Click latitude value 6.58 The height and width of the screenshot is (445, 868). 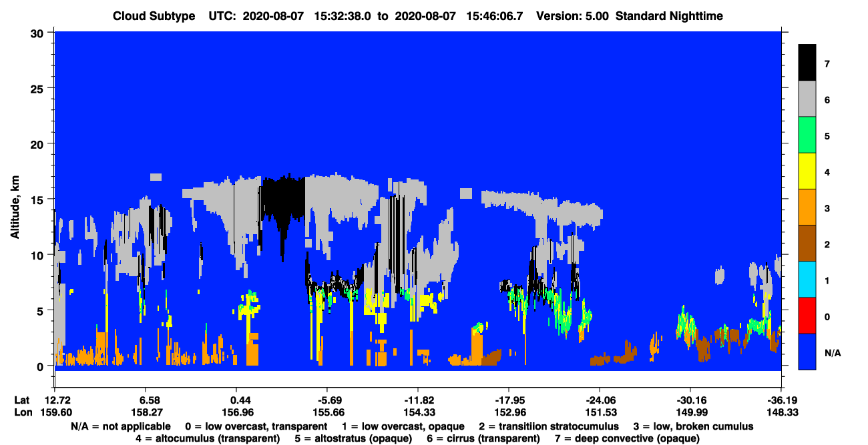pyautogui.click(x=146, y=400)
